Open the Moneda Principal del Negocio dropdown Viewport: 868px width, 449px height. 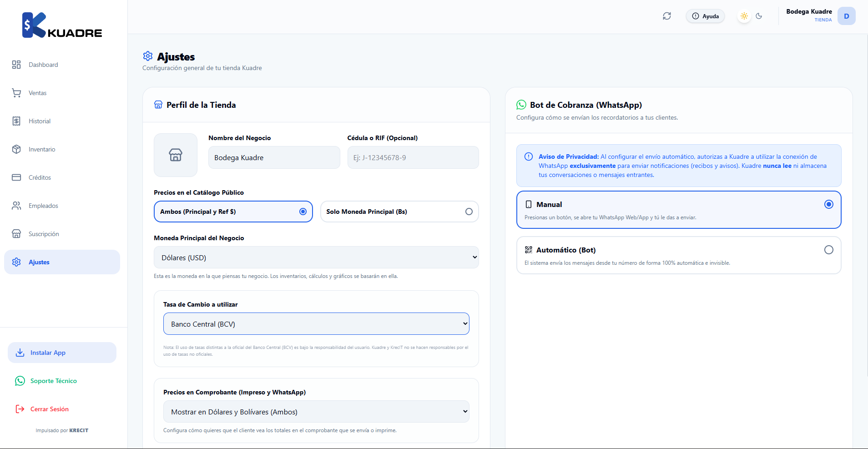click(x=316, y=257)
